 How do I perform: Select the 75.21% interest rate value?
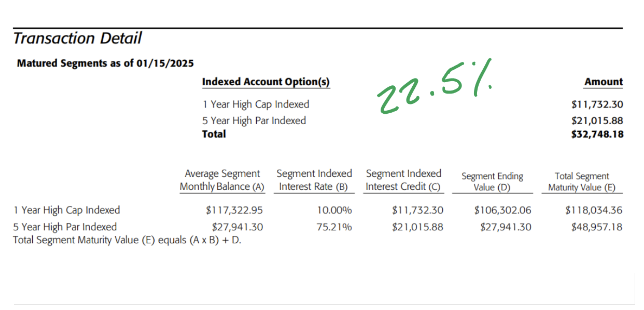(x=334, y=227)
